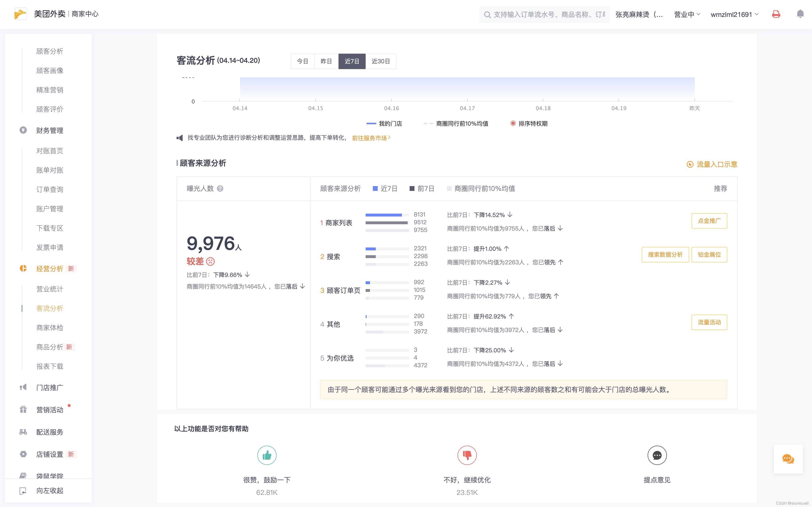
Task: Open 订单查询 in the sidebar
Action: 50,189
